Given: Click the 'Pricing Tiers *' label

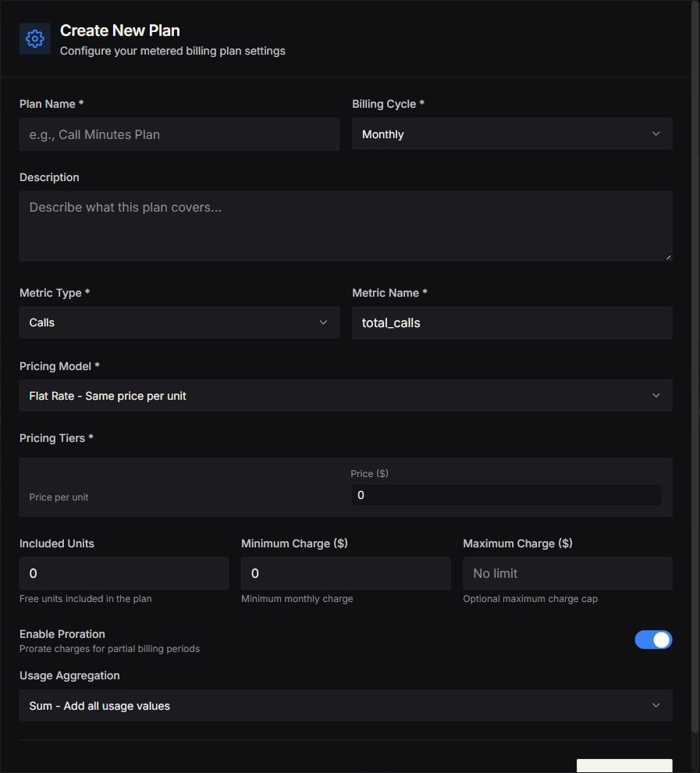Looking at the screenshot, I should point(57,438).
